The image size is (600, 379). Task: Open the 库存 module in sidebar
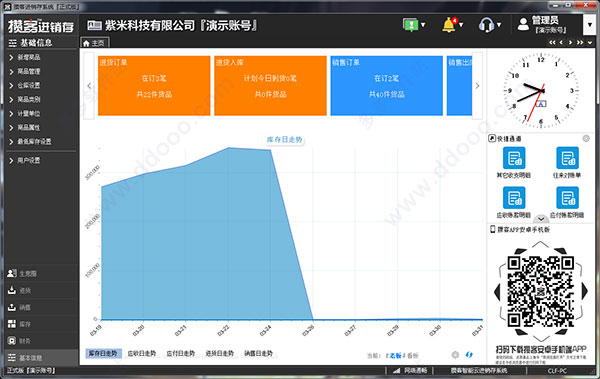point(25,324)
